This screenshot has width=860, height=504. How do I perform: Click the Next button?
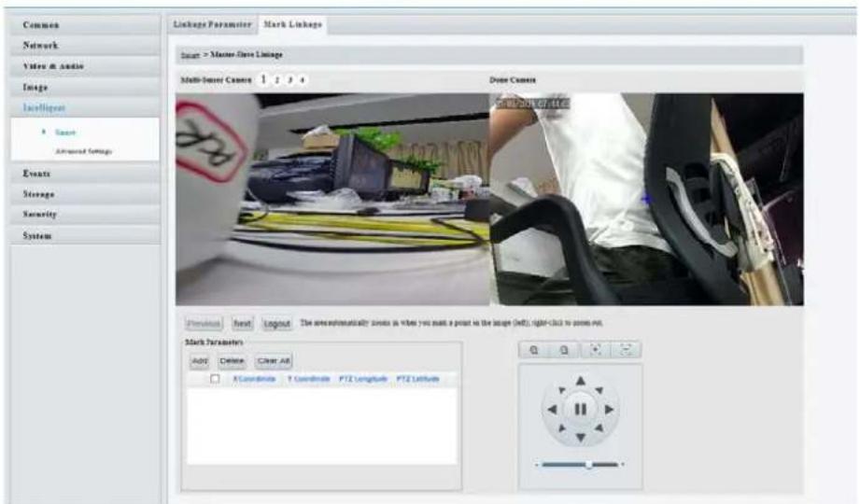(x=243, y=324)
